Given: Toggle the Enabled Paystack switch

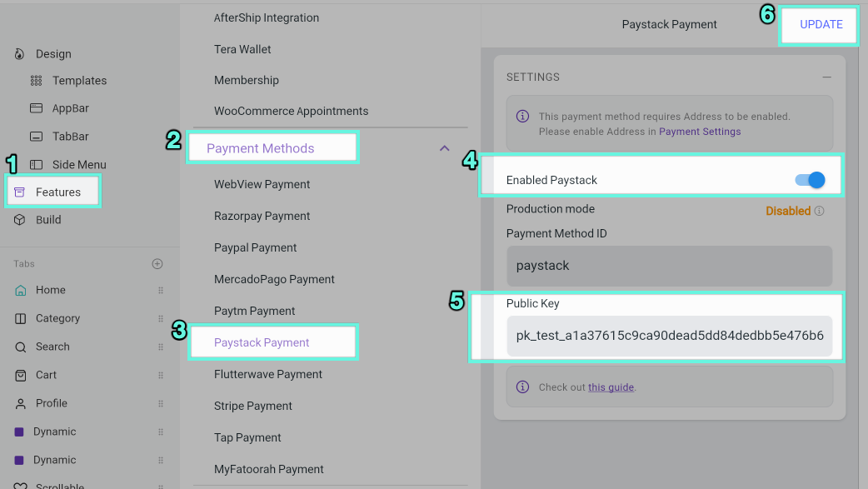Looking at the screenshot, I should (810, 180).
